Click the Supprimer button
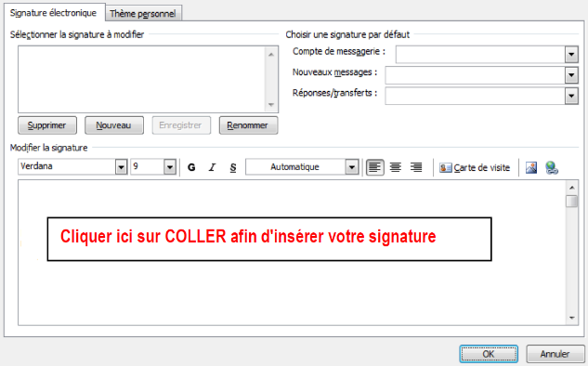The width and height of the screenshot is (588, 366). click(47, 125)
